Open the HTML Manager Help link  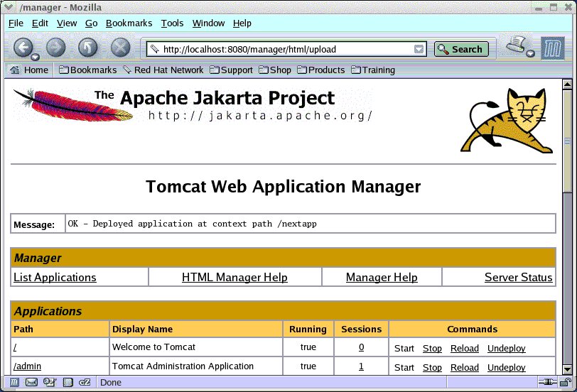[234, 277]
